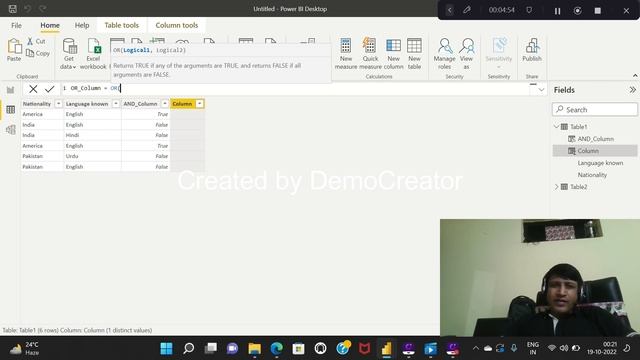Add a New column
Screen dimensions: 640x360
393,54
